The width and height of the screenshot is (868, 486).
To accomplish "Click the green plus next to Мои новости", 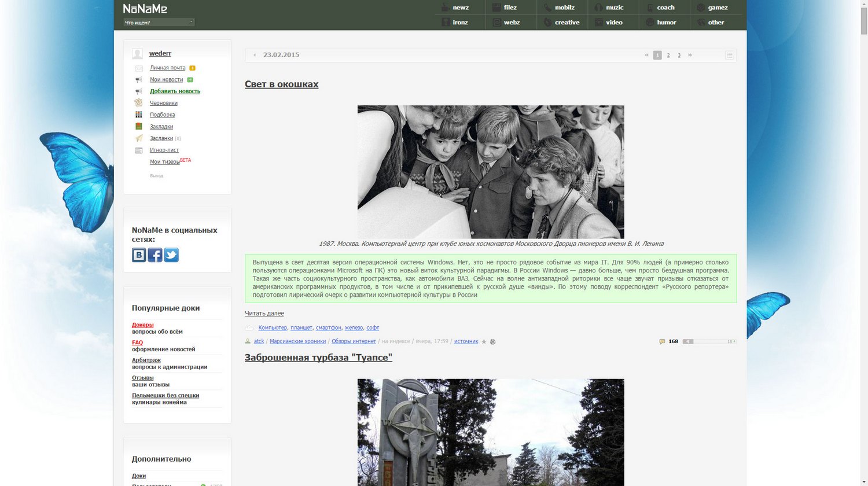I will [x=190, y=80].
